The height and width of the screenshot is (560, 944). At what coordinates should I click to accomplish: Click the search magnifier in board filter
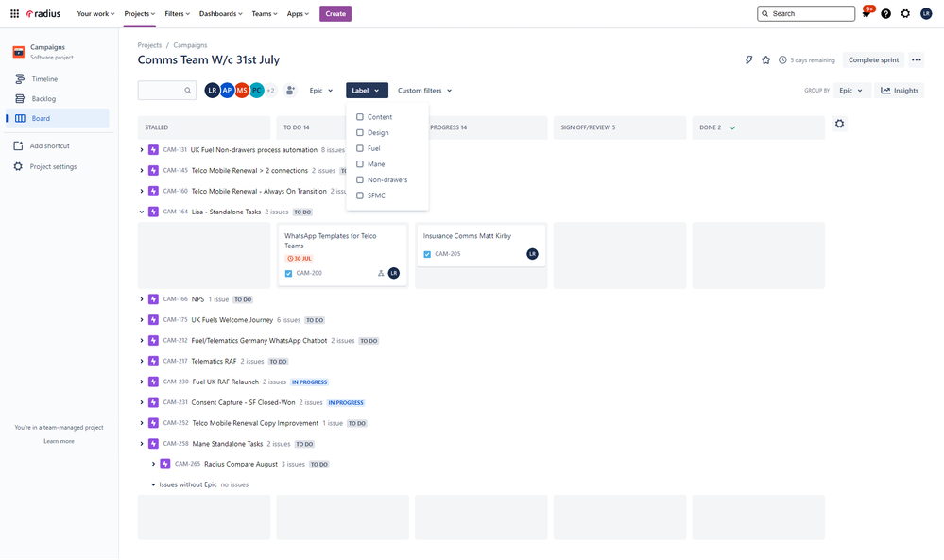coord(188,91)
